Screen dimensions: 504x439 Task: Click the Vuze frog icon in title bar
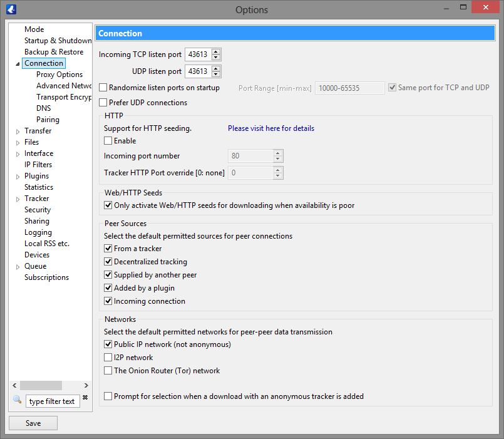(10, 9)
